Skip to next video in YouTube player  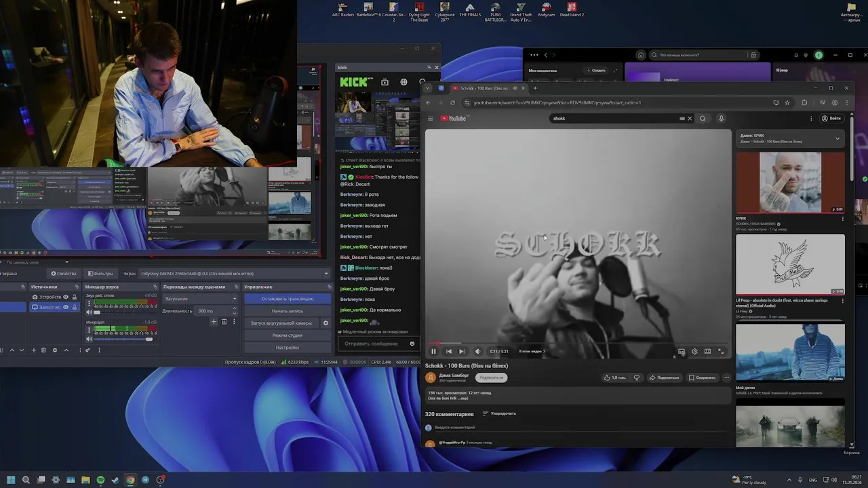click(x=462, y=351)
